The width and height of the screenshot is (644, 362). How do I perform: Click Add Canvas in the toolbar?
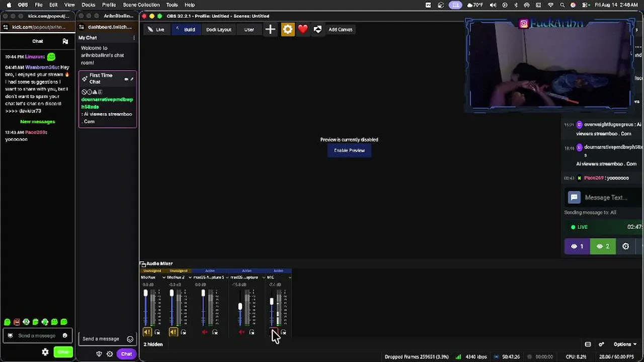point(341,30)
